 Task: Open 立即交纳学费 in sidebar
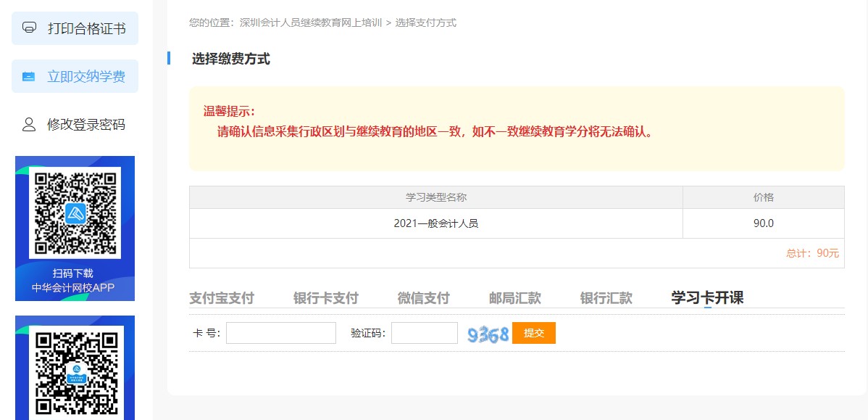click(75, 76)
